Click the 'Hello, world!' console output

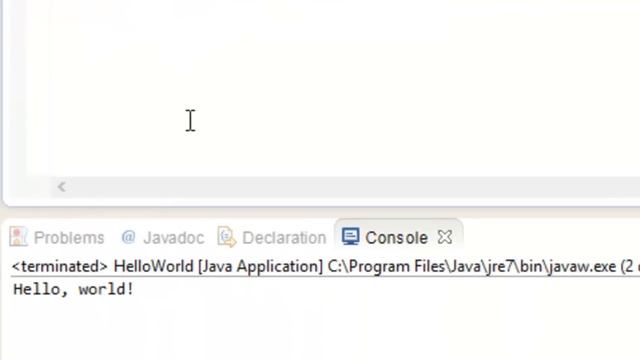(73, 289)
